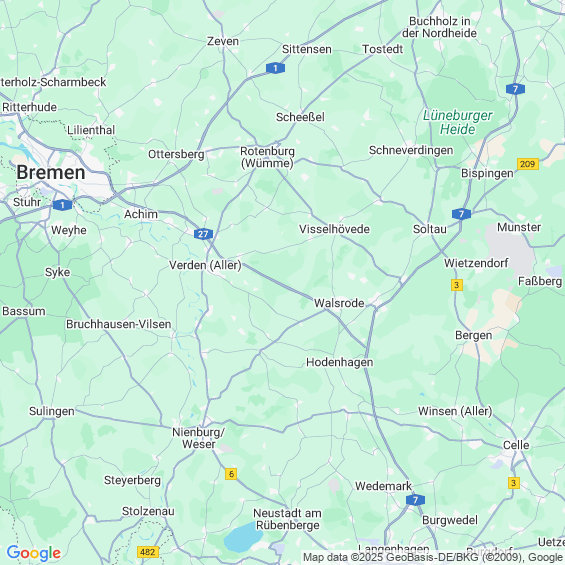
Task: Click the lake near Neustadt am Rübenberge
Action: tap(244, 538)
